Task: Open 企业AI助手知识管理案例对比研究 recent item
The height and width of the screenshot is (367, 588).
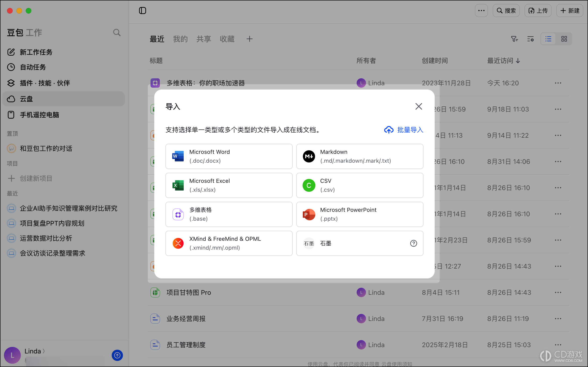Action: point(64,208)
